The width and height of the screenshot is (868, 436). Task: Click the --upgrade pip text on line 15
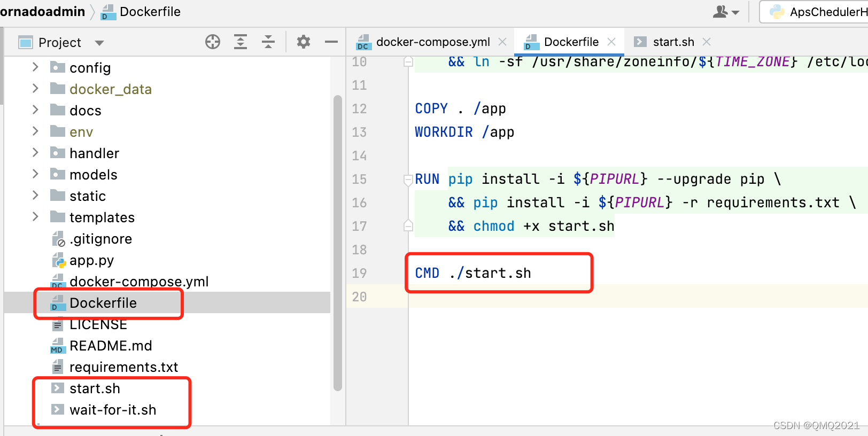pos(711,179)
